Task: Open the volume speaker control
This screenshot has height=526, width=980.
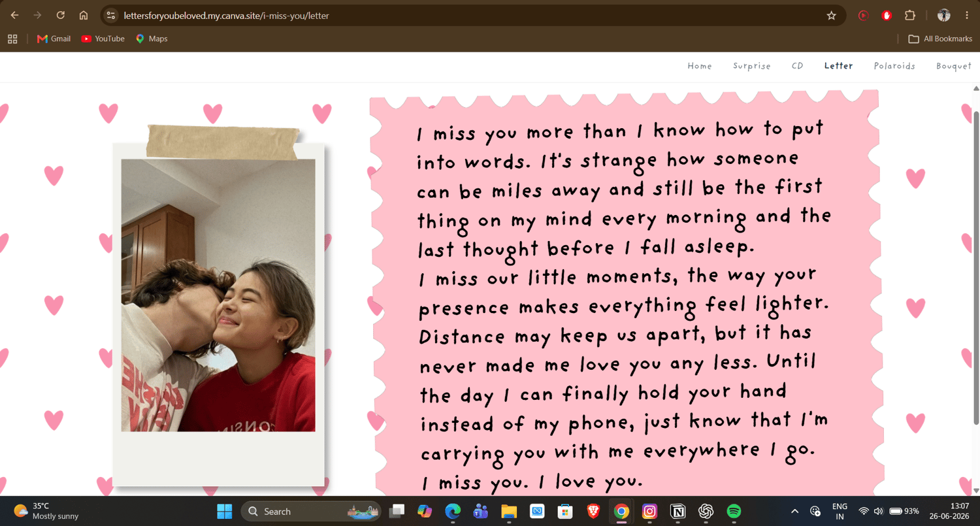Action: tap(878, 511)
